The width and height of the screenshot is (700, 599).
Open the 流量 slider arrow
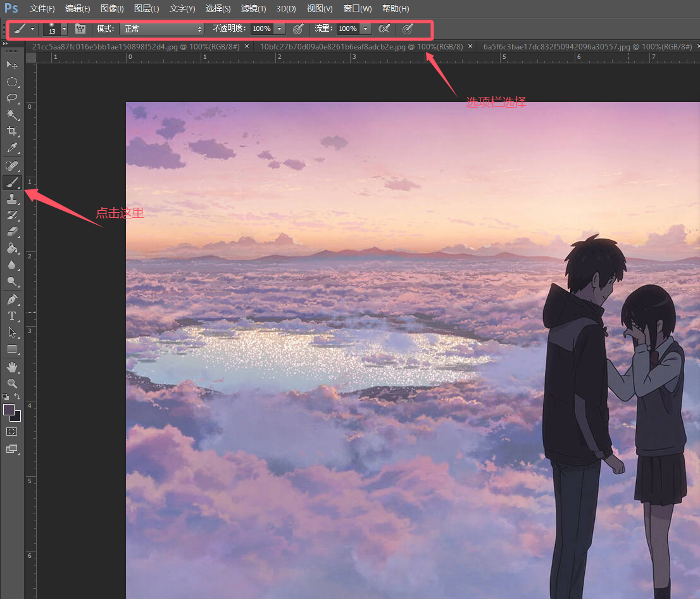coord(366,29)
